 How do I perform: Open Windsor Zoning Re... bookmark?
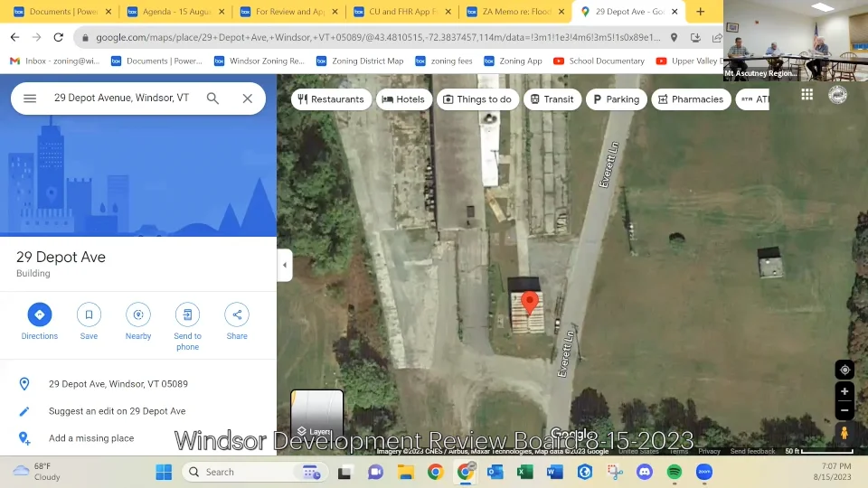tap(259, 61)
